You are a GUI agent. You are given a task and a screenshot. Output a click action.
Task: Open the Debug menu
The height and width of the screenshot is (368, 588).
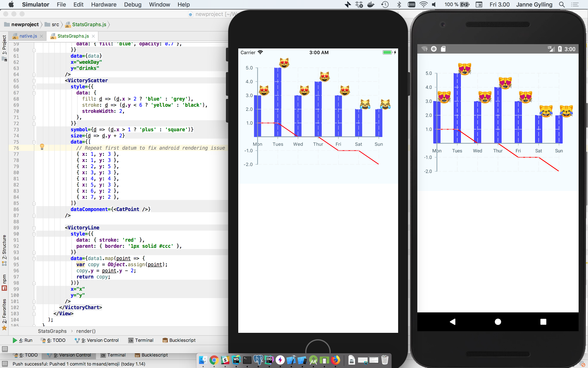(133, 4)
